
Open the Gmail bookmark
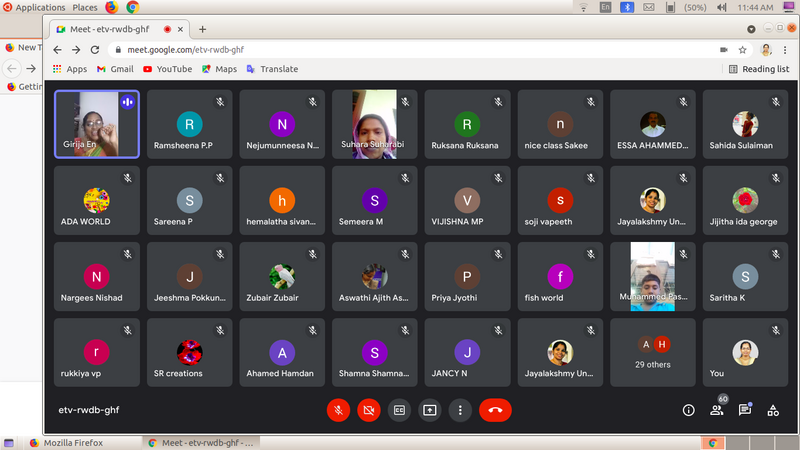pos(115,69)
